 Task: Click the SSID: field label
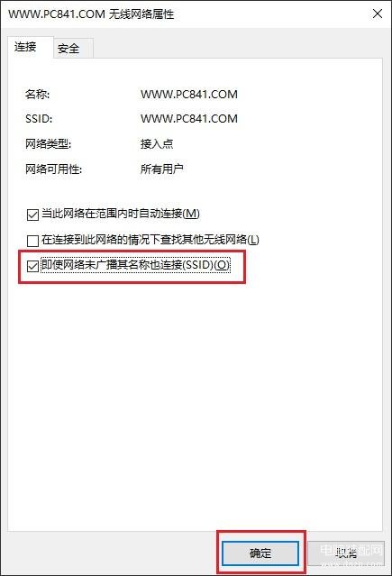pyautogui.click(x=39, y=119)
